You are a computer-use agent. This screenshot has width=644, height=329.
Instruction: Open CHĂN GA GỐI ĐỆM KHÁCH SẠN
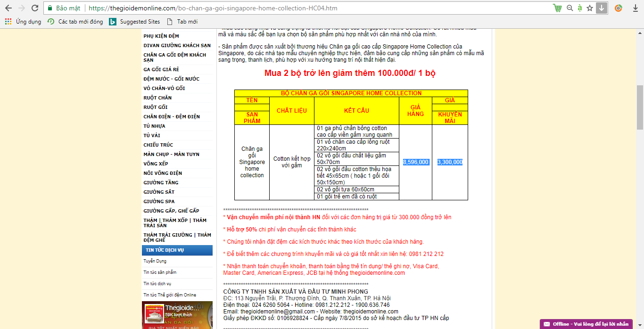pos(175,58)
